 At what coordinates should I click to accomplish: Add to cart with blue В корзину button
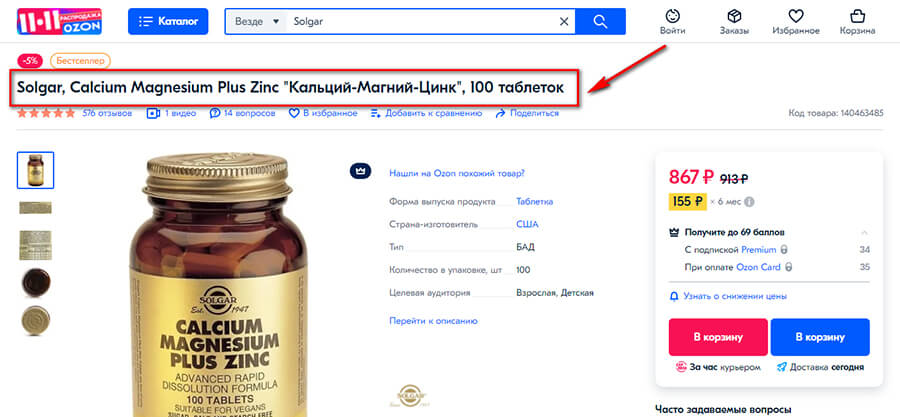point(820,337)
